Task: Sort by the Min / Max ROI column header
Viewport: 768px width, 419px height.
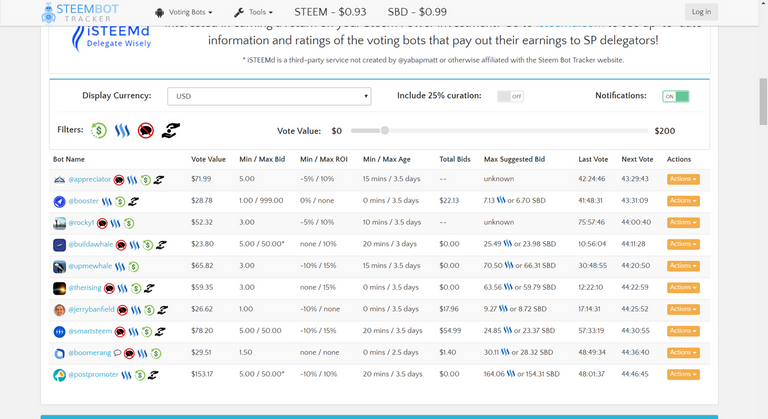Action: [324, 159]
